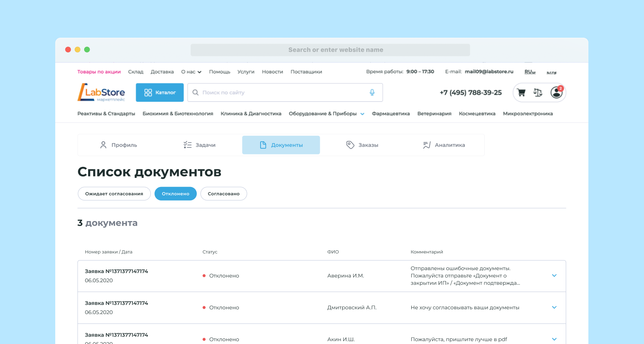The height and width of the screenshot is (344, 644).
Task: Switch site language to Eng
Action: 551,72
